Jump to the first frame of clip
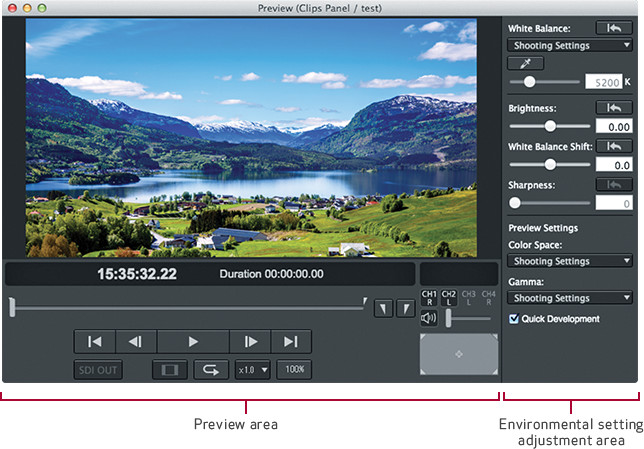This screenshot has width=644, height=449. (x=95, y=342)
